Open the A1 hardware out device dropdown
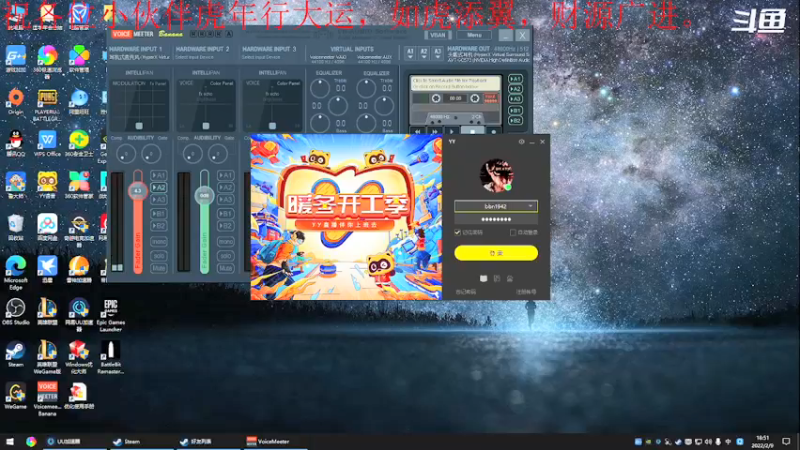Image resolution: width=800 pixels, height=450 pixels. [410, 53]
